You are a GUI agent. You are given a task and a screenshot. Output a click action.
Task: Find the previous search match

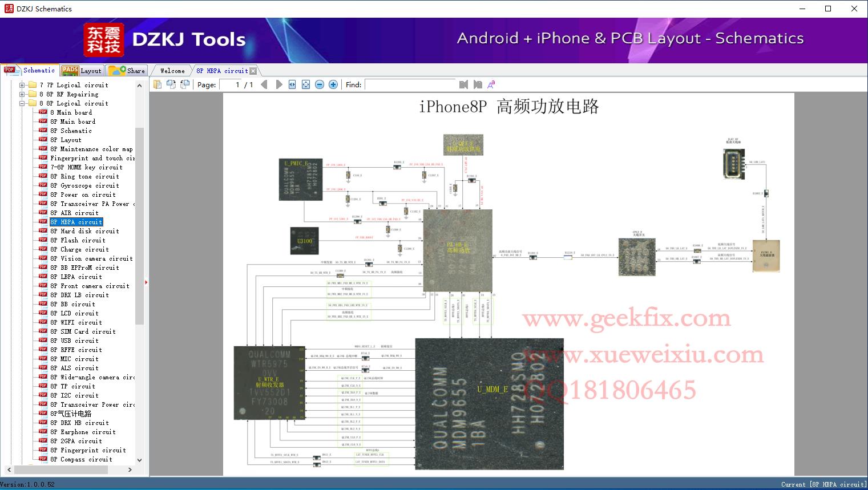463,84
